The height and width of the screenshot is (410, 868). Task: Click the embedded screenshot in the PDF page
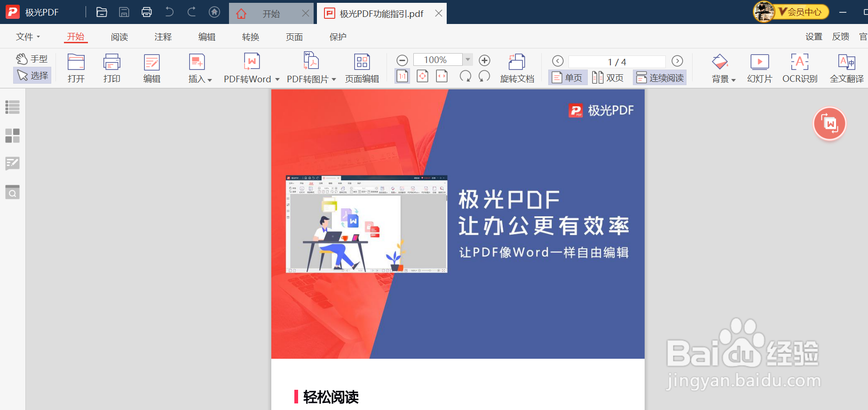pos(367,224)
